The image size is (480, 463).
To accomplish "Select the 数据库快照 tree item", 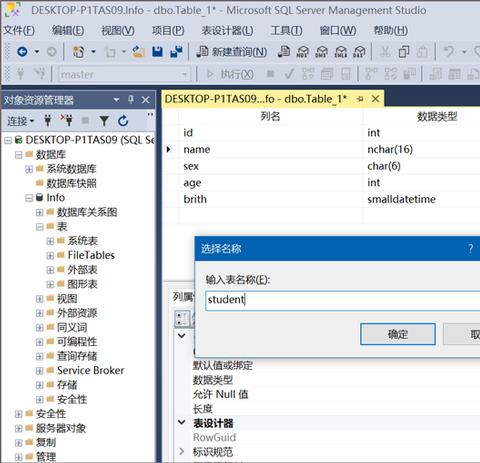I will pyautogui.click(x=71, y=183).
